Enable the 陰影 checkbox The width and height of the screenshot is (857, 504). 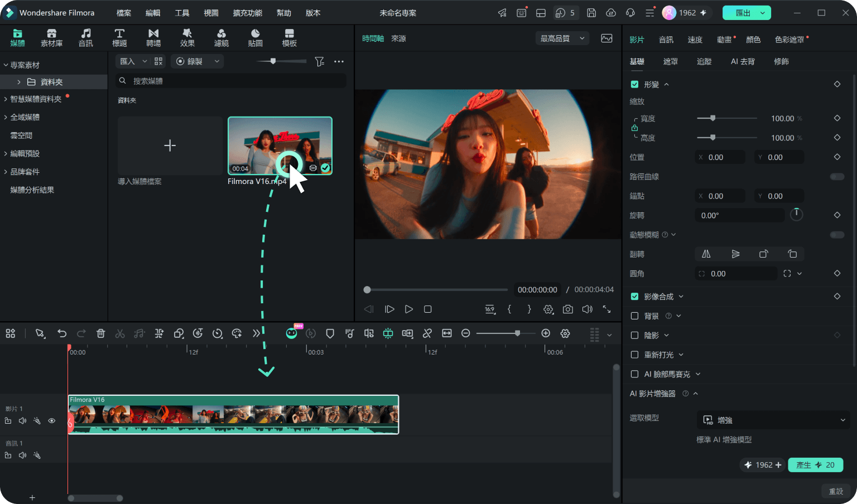coord(634,336)
